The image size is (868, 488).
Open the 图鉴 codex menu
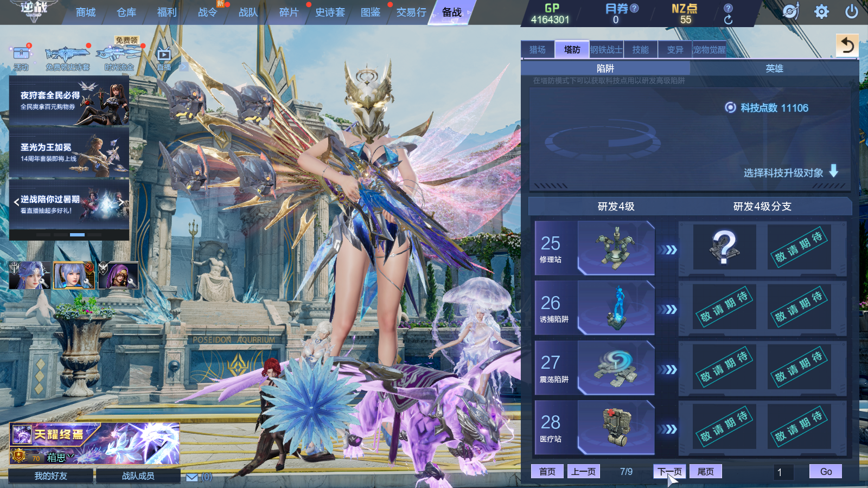coord(371,12)
